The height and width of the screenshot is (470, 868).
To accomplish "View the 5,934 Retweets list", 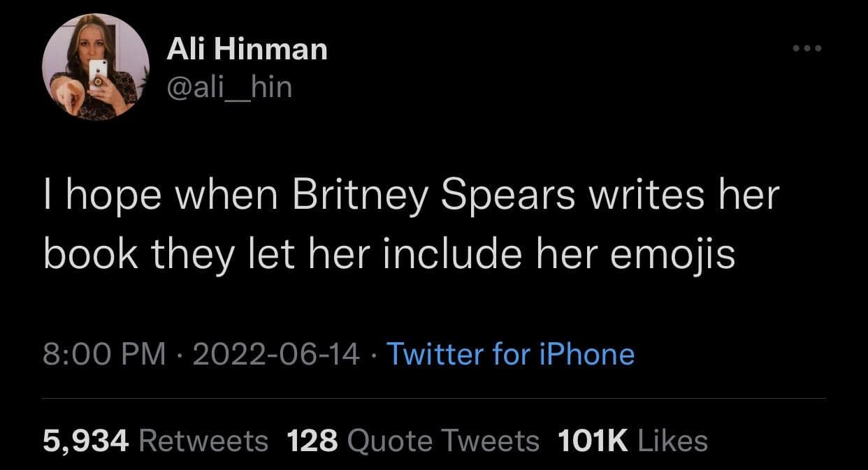I will 155,441.
